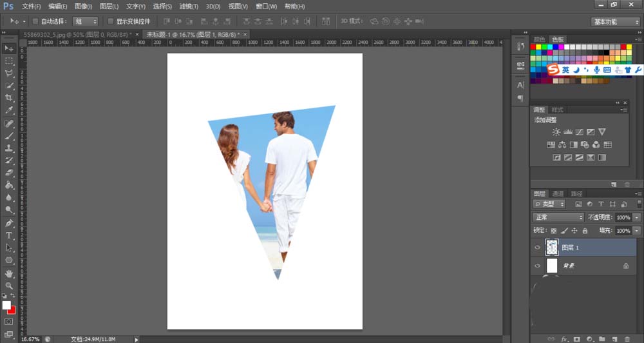Open the 基本功能 workspace dropdown
Image resolution: width=644 pixels, height=343 pixels.
[x=615, y=21]
